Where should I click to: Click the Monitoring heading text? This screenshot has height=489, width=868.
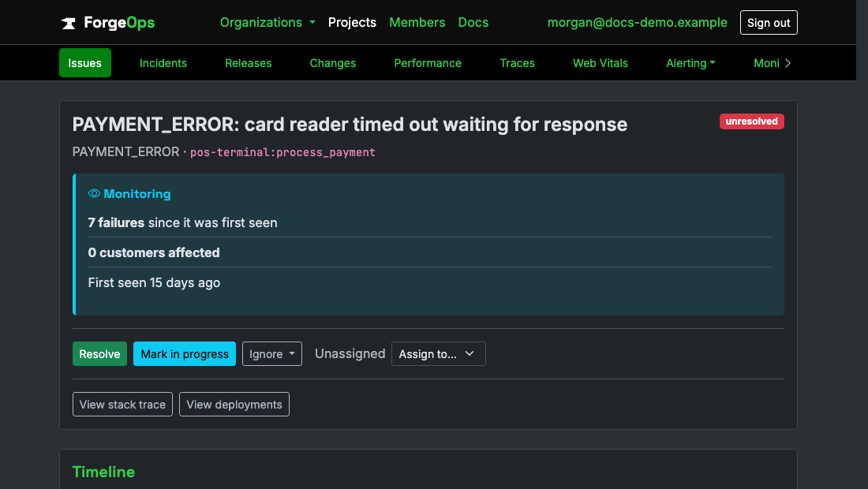coord(137,193)
